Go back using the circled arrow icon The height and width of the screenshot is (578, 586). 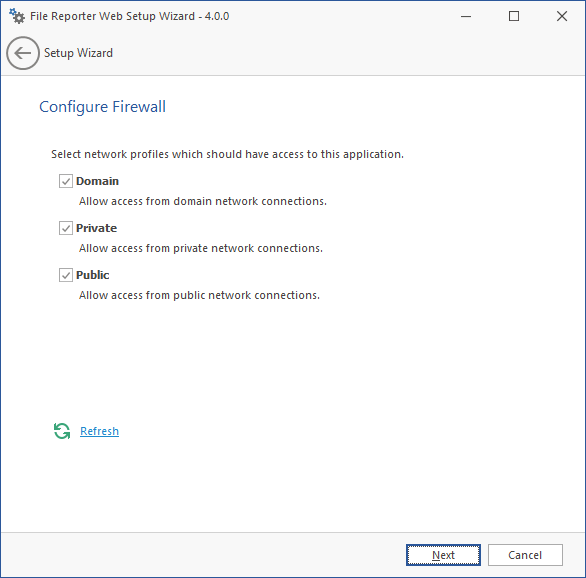coord(23,53)
